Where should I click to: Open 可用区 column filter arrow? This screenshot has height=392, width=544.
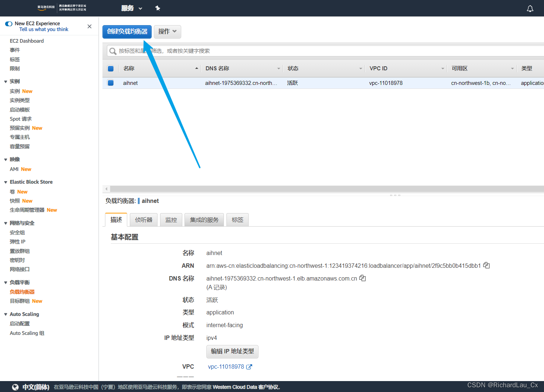pyautogui.click(x=512, y=68)
